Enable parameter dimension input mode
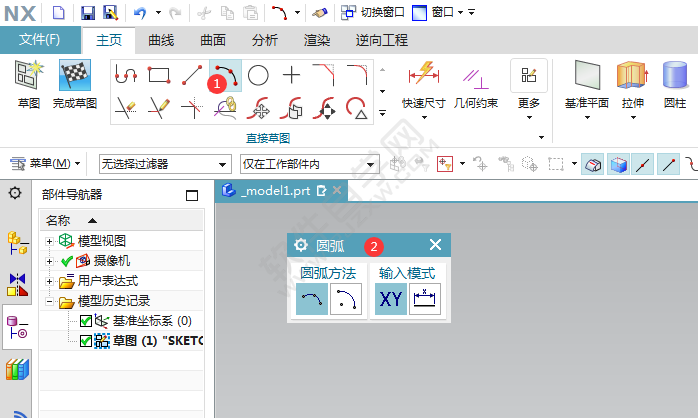 425,299
